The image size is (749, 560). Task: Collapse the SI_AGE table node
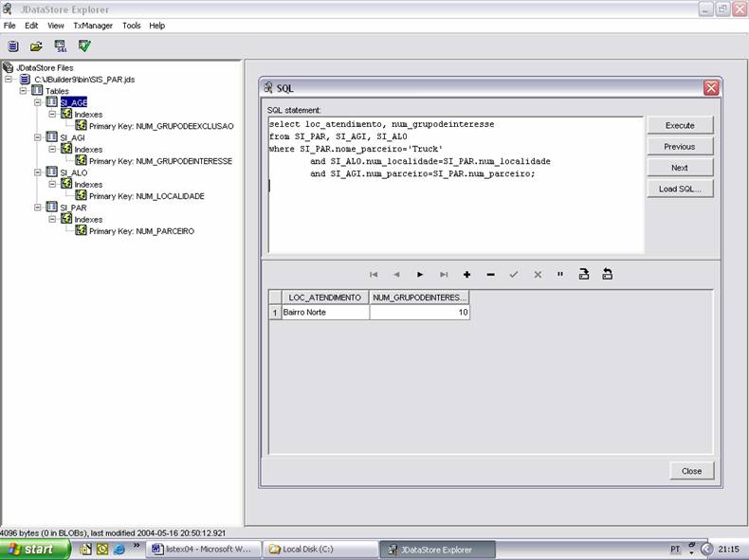pos(38,102)
